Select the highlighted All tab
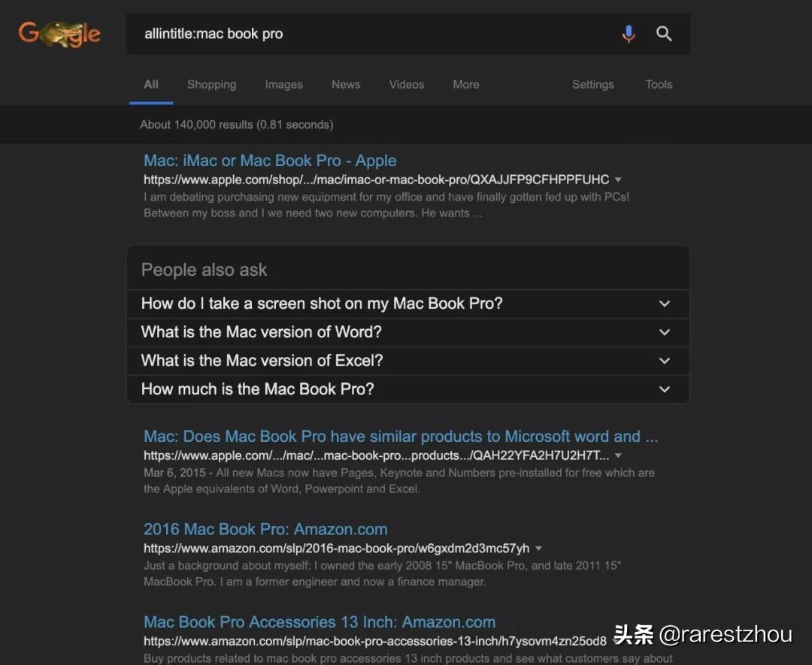Viewport: 812px width, 665px height. click(x=150, y=85)
